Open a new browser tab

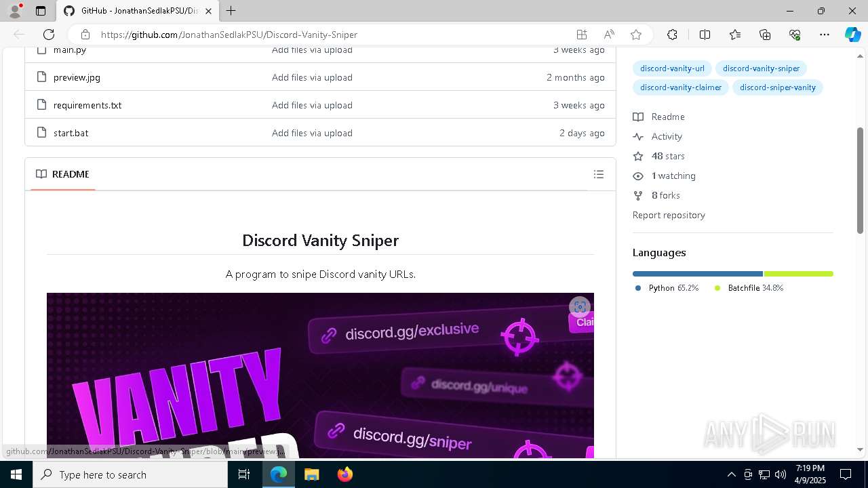click(x=231, y=11)
